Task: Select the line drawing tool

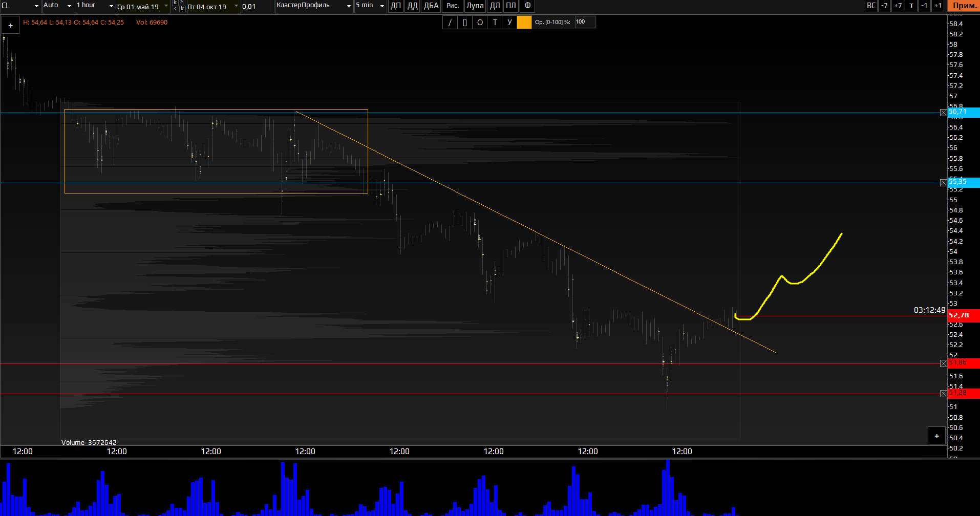Action: [x=450, y=23]
